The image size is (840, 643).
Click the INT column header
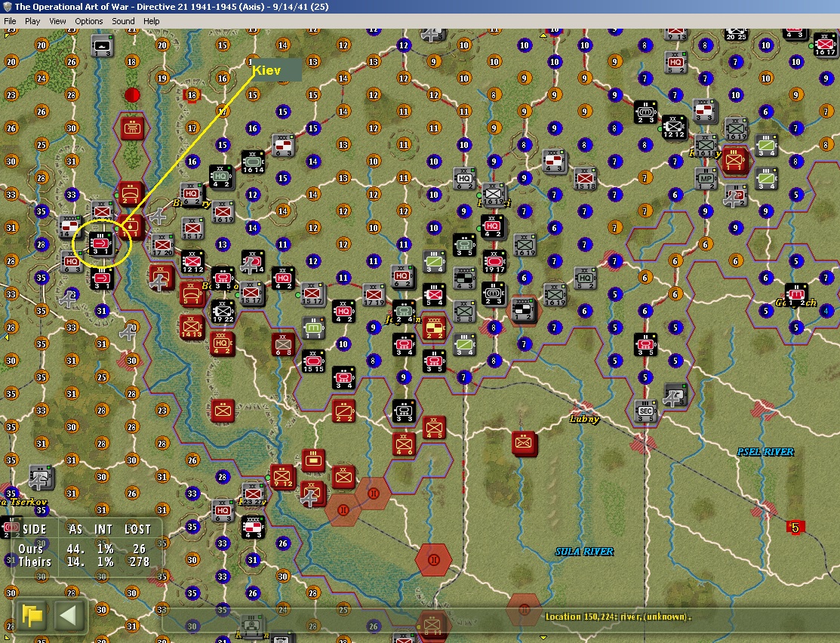click(103, 529)
